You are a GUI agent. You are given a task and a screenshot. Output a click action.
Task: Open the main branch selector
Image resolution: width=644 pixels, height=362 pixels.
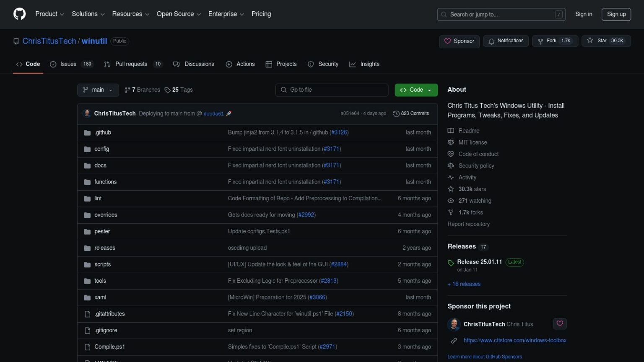click(98, 90)
